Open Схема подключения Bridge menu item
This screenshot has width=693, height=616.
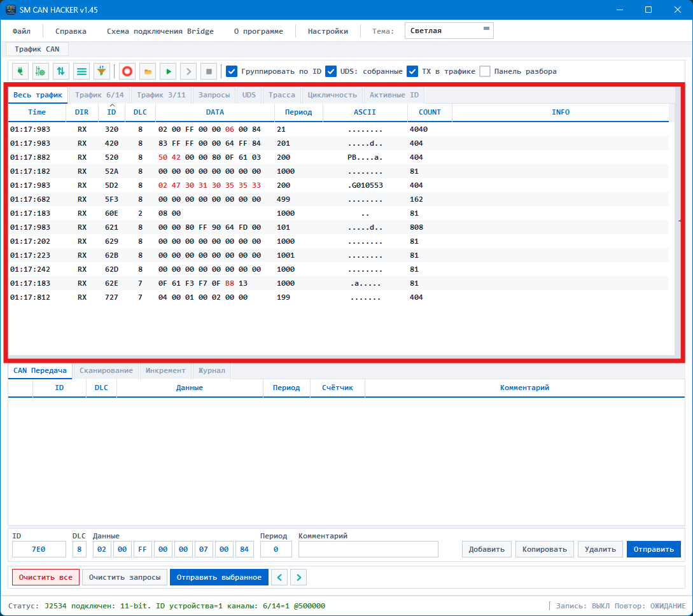(x=160, y=31)
